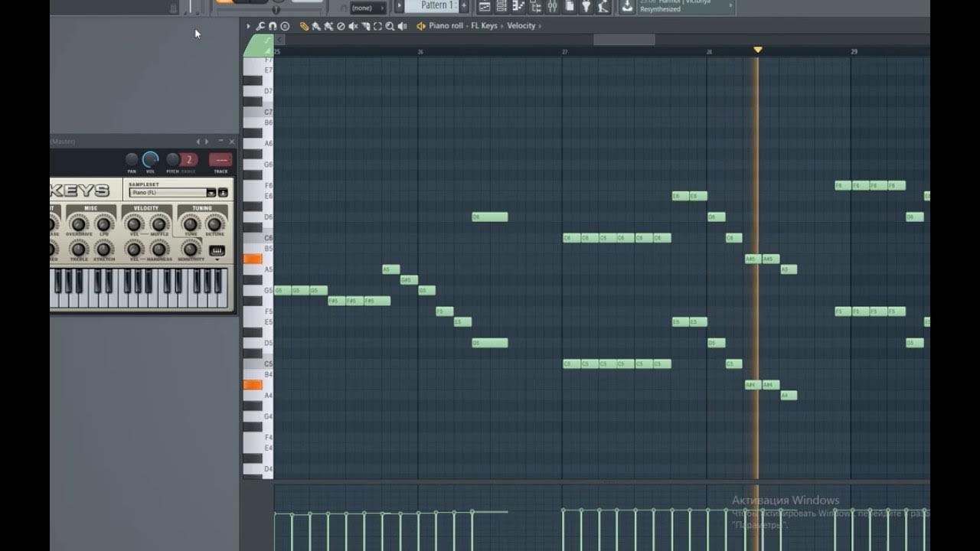
Task: Open the Pattern 1 selector
Action: (431, 5)
